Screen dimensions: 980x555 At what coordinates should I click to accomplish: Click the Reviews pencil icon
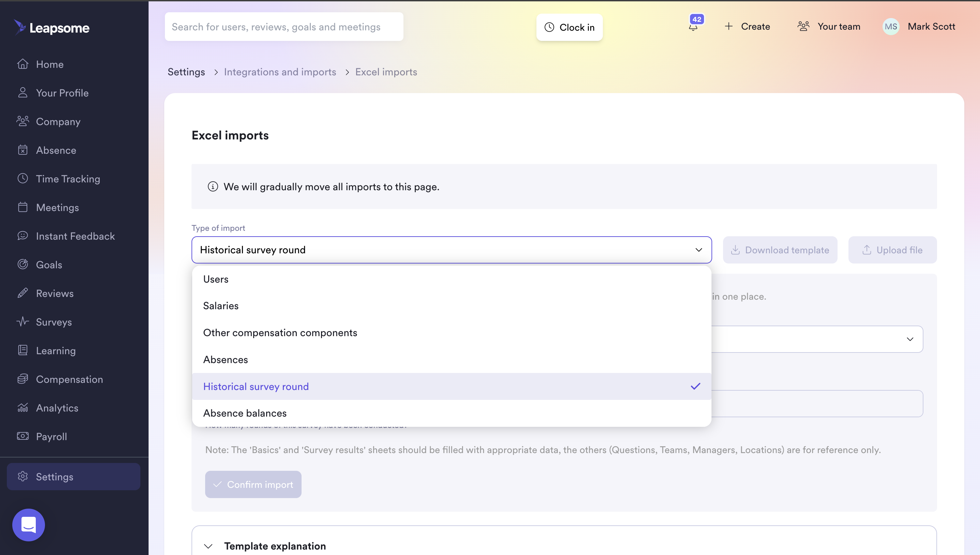pyautogui.click(x=23, y=293)
